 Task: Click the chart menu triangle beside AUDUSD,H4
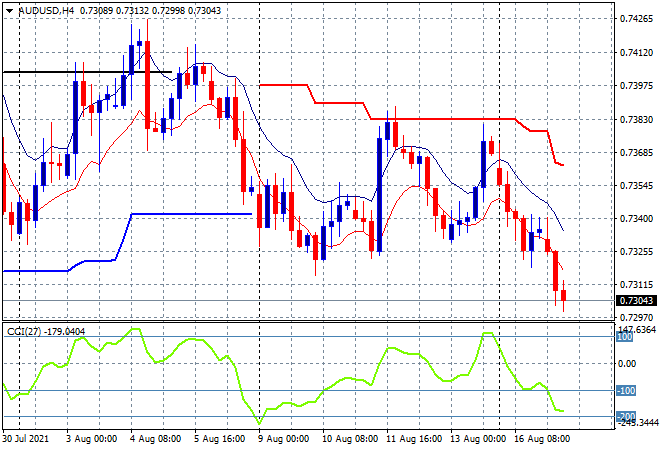pyautogui.click(x=9, y=11)
